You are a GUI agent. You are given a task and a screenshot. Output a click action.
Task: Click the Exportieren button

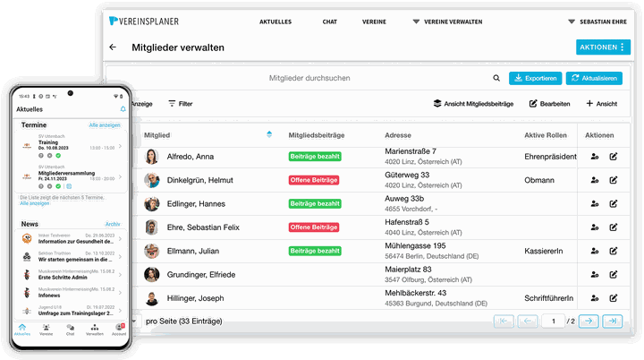(x=534, y=79)
